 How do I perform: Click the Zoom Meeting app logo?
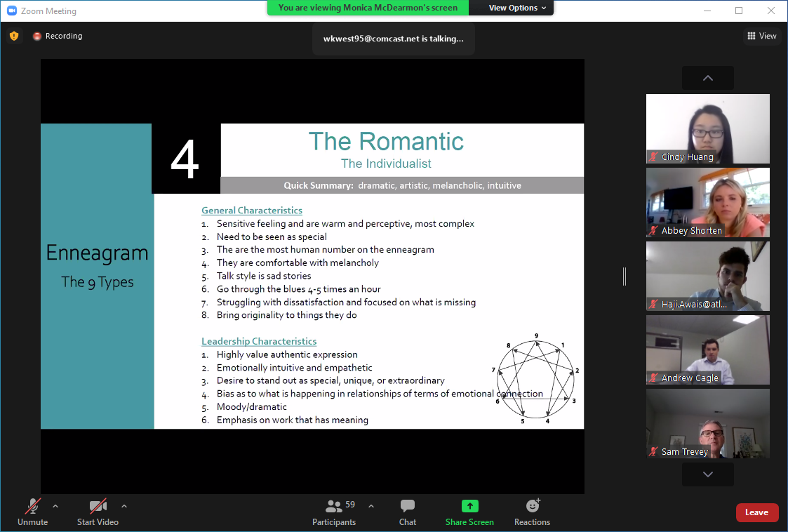pyautogui.click(x=11, y=11)
